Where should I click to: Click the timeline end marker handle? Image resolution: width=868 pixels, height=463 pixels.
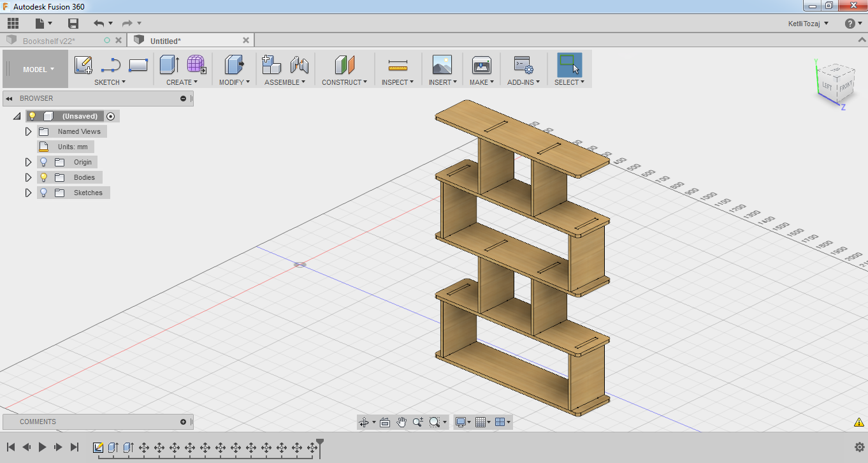[320, 443]
